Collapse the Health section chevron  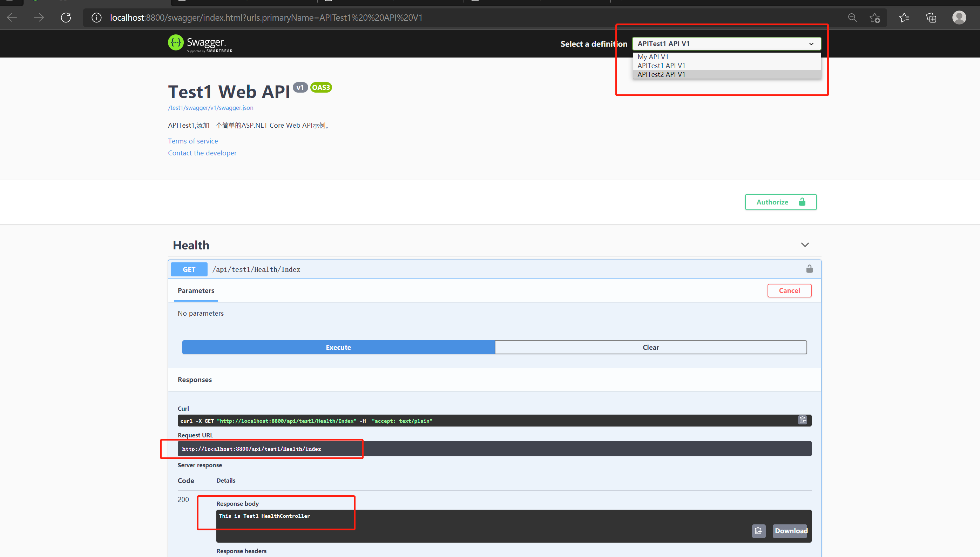[805, 245]
